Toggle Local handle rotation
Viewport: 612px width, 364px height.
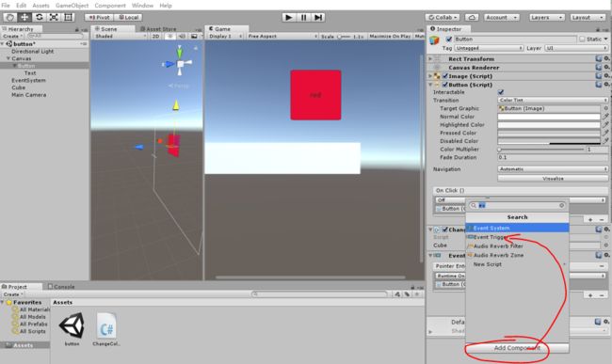click(x=128, y=17)
